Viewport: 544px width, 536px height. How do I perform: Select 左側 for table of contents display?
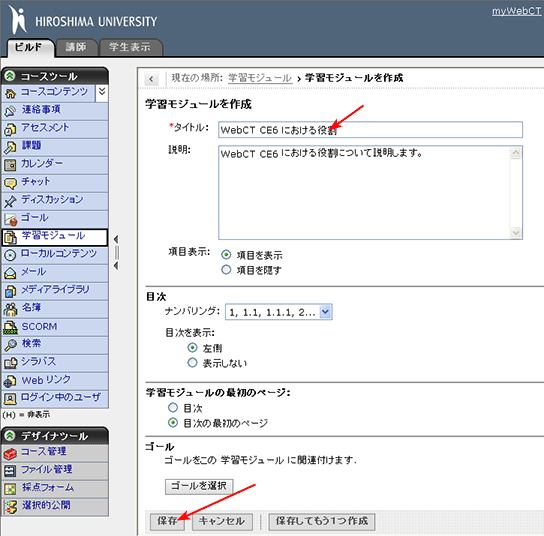[192, 347]
